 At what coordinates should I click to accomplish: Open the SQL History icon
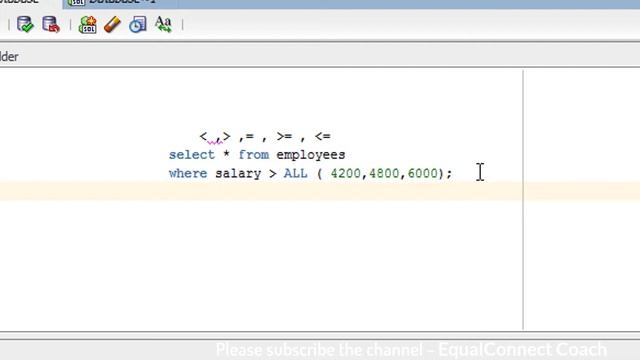[x=138, y=24]
